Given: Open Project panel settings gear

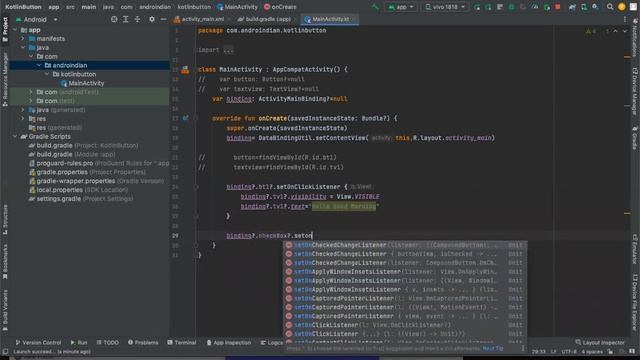Looking at the screenshot, I should tap(152, 19).
